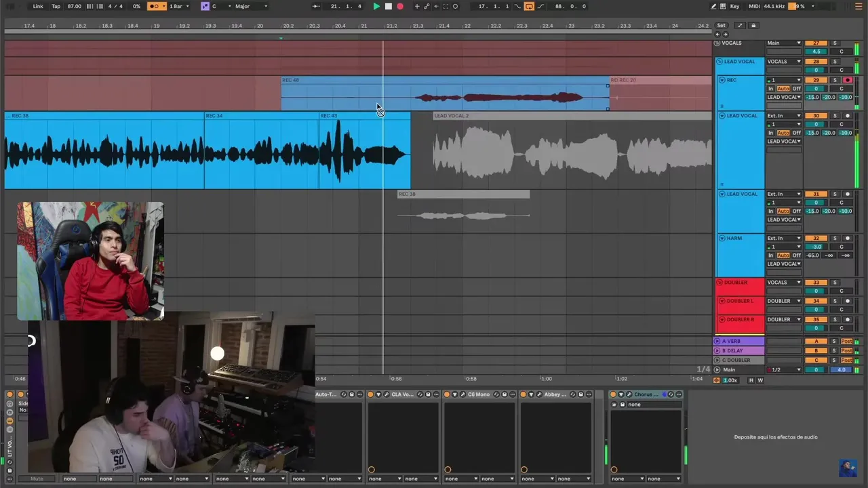Open the Chorus device wrench icon
Screen dimensions: 868x488
coord(629,394)
